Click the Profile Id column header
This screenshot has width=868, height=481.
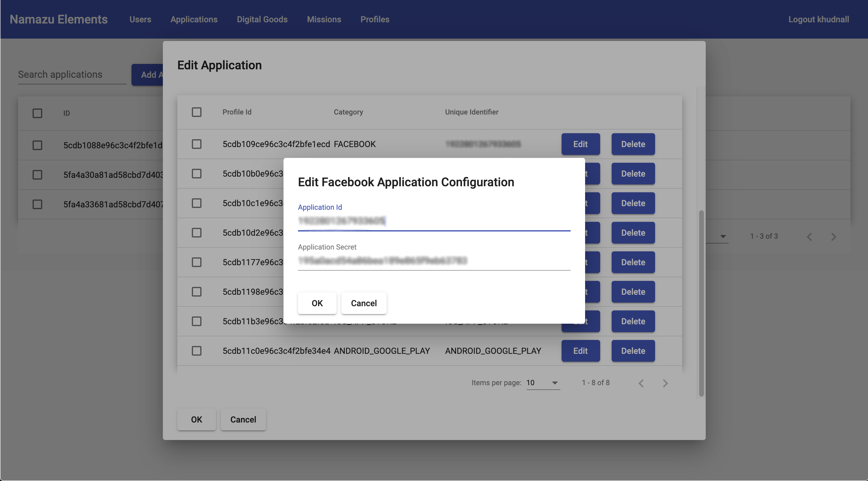pos(237,112)
